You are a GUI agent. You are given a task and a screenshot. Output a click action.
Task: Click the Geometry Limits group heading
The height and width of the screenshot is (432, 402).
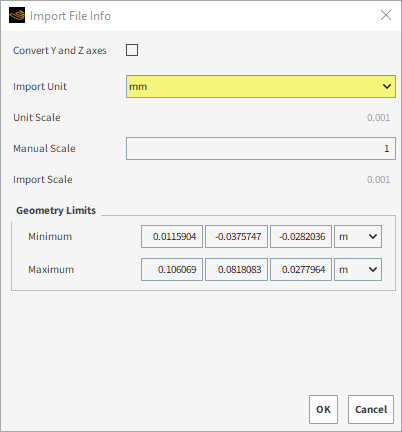pos(56,210)
